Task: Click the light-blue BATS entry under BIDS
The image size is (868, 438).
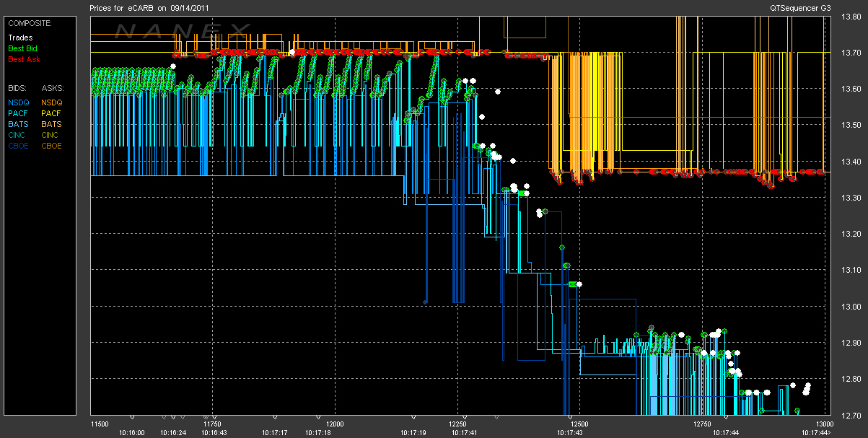Action: point(19,124)
